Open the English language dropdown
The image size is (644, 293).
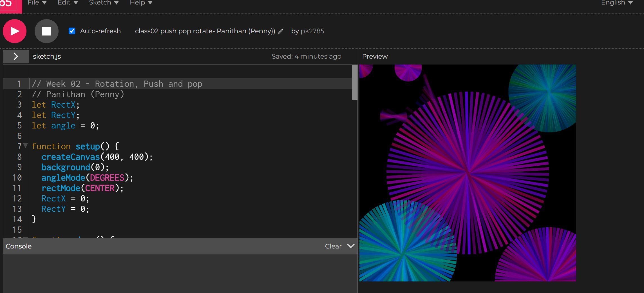tap(617, 3)
